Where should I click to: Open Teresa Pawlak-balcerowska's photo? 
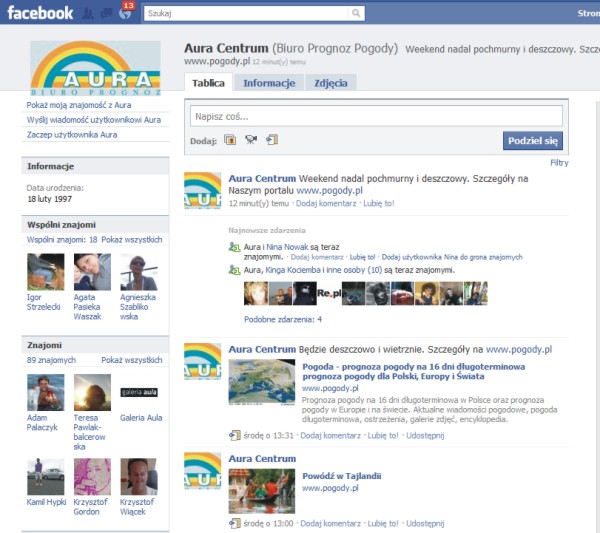click(92, 393)
